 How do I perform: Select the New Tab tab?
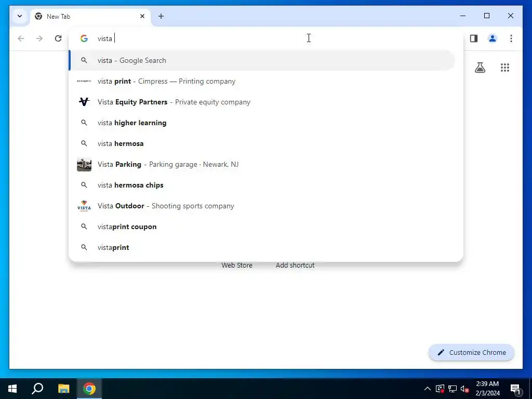(90, 16)
